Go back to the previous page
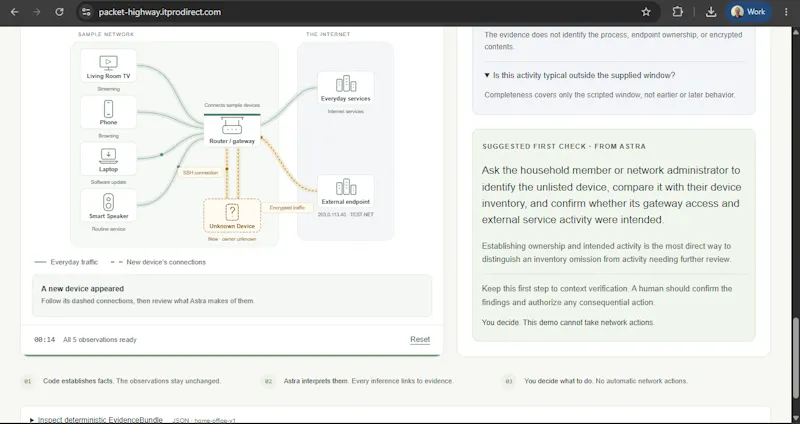The height and width of the screenshot is (424, 800). coord(14,12)
